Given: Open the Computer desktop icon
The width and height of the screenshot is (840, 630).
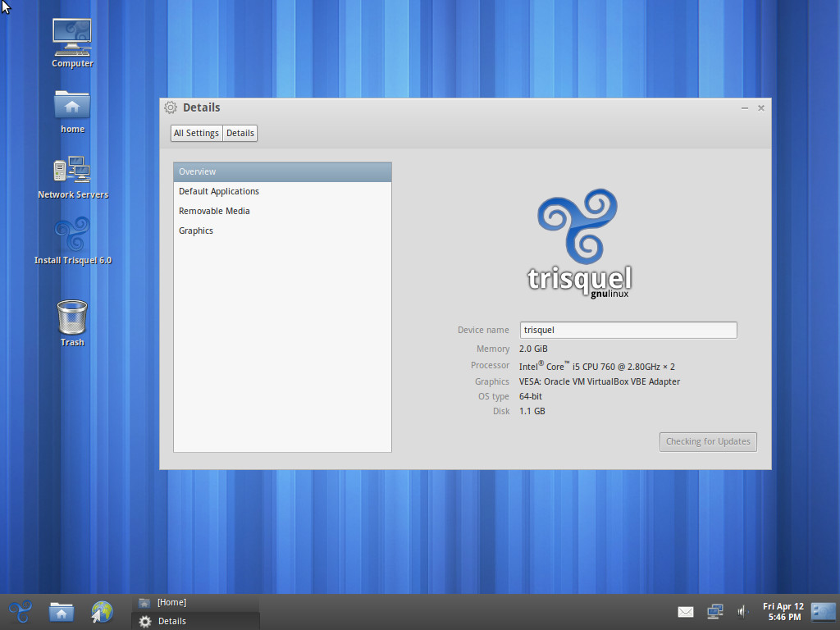Looking at the screenshot, I should [72, 44].
